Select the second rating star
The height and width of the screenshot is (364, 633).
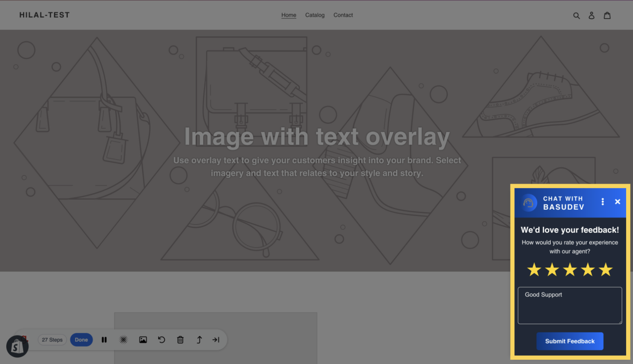coord(552,270)
